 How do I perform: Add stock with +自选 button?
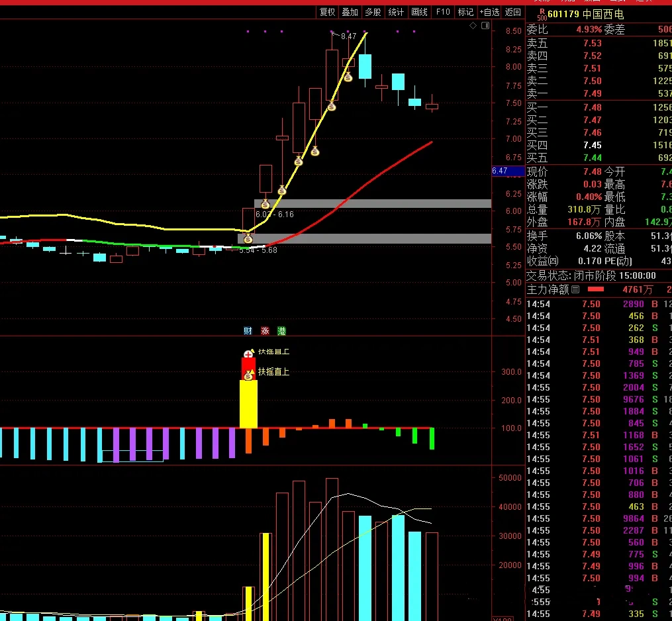[x=489, y=12]
